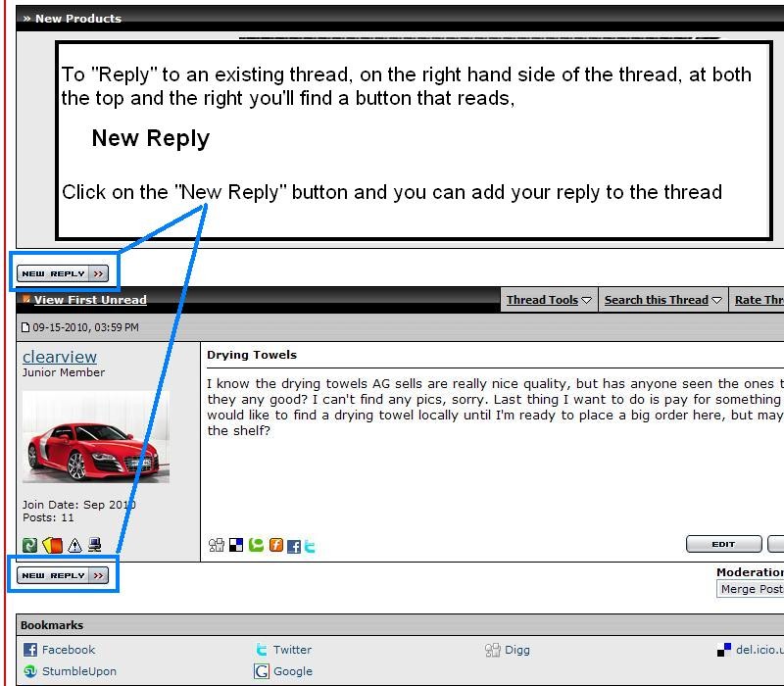Click the red Audi avatar image

[x=95, y=437]
